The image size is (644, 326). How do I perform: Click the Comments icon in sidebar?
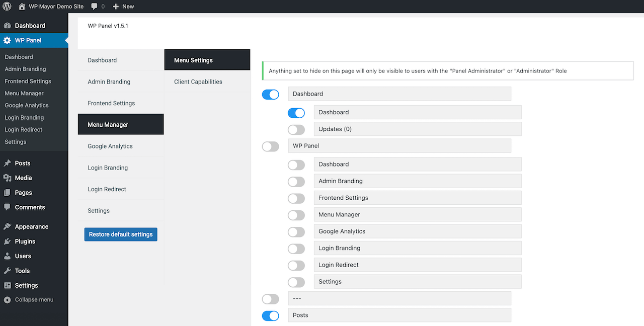(7, 207)
